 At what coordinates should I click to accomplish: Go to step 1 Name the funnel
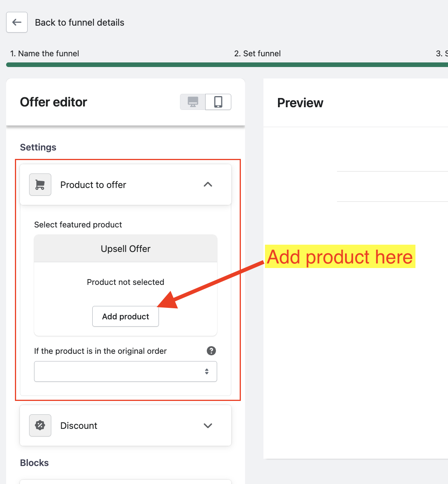point(44,54)
